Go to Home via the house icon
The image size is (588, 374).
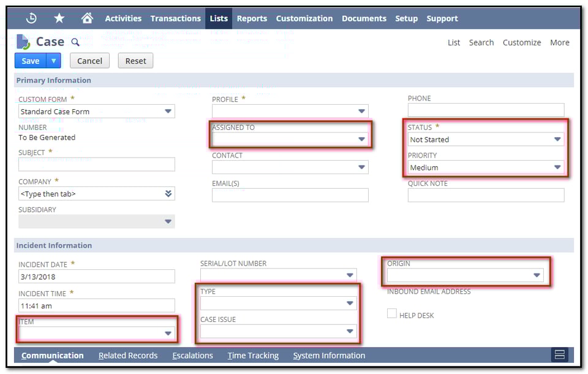(x=87, y=18)
